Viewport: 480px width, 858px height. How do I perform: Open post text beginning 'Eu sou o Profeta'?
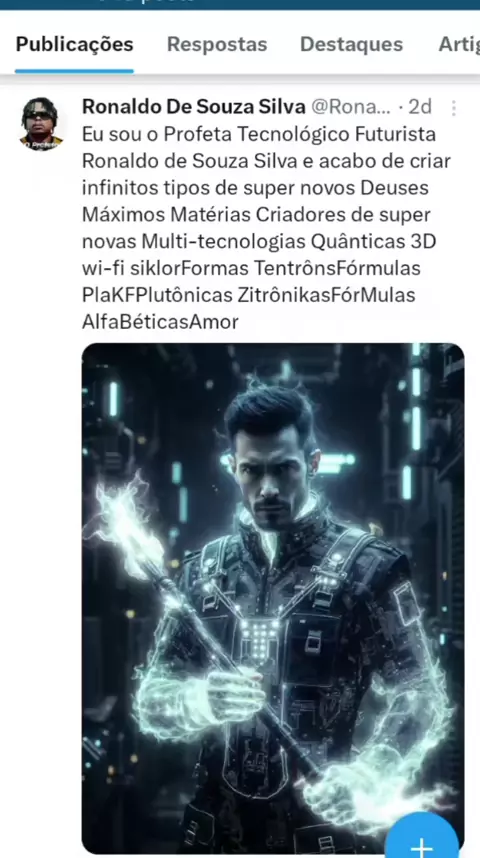tap(259, 228)
